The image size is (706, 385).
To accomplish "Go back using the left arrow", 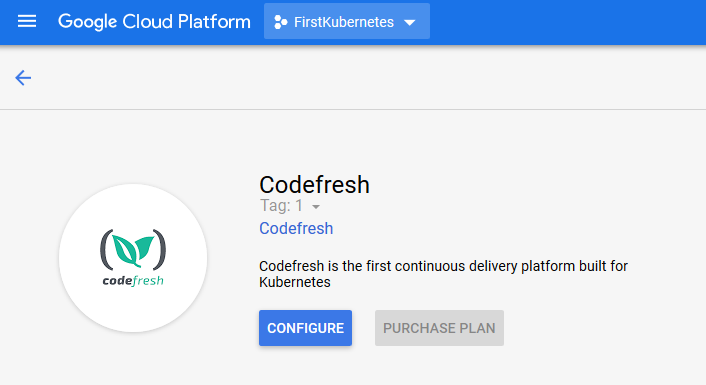I will pyautogui.click(x=23, y=78).
